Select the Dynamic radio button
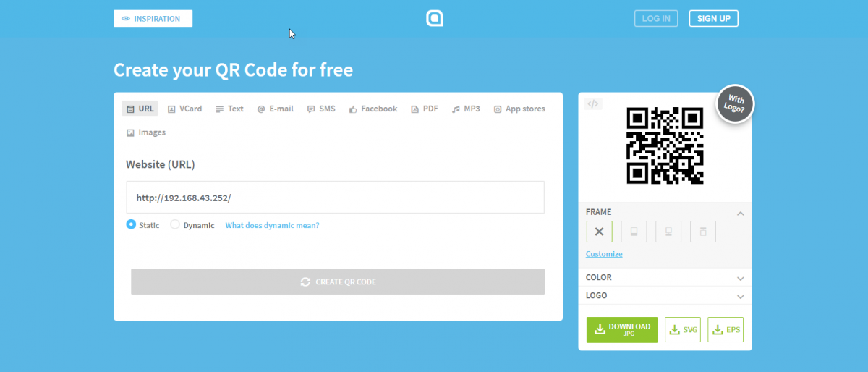 point(174,224)
